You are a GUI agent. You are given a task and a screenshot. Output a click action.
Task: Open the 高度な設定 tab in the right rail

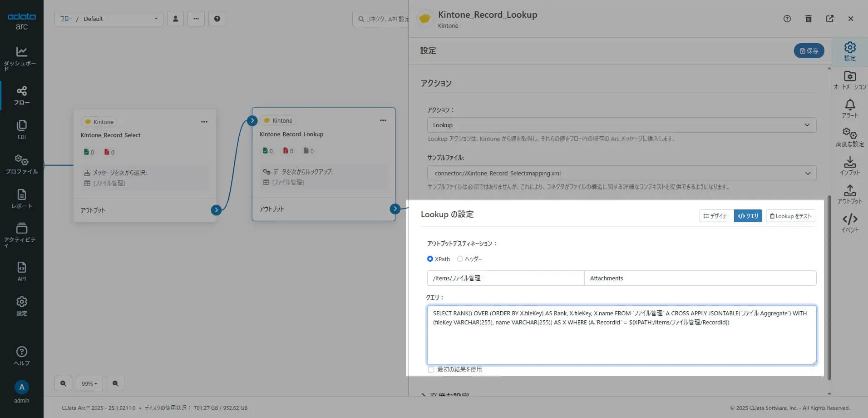coord(850,137)
